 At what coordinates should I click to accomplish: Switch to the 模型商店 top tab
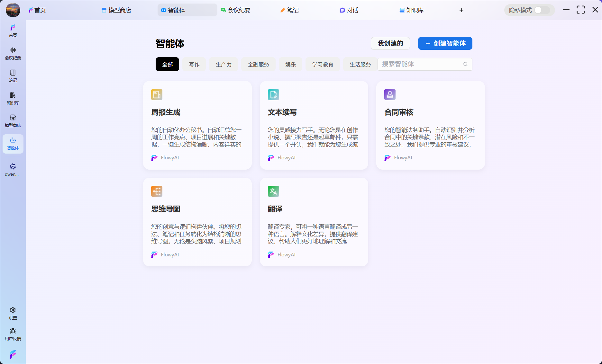(x=116, y=10)
